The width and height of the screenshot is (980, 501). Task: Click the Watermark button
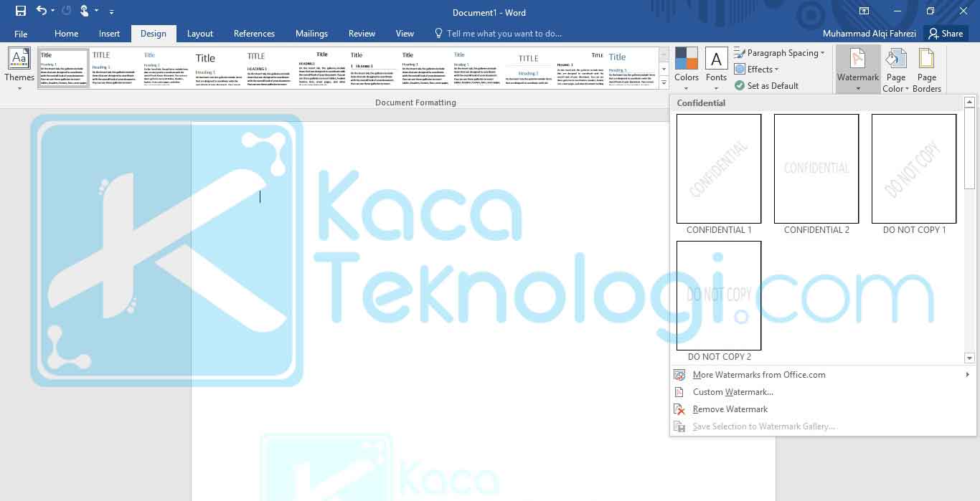pos(858,70)
